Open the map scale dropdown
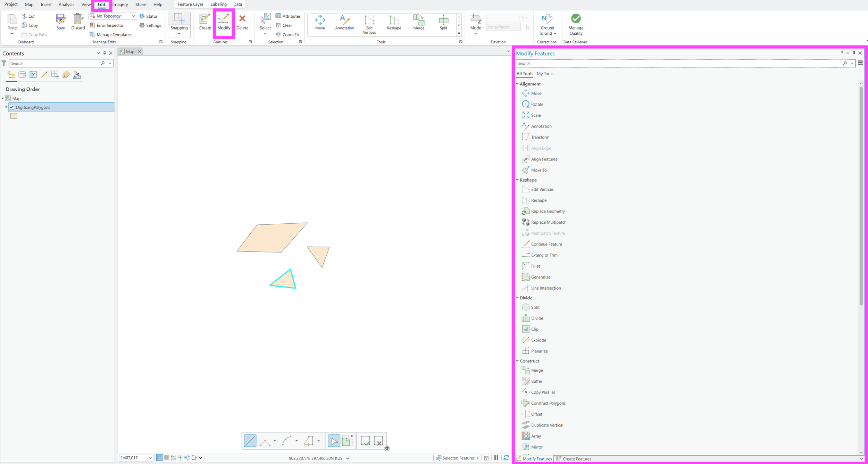The image size is (868, 464). tap(150, 458)
